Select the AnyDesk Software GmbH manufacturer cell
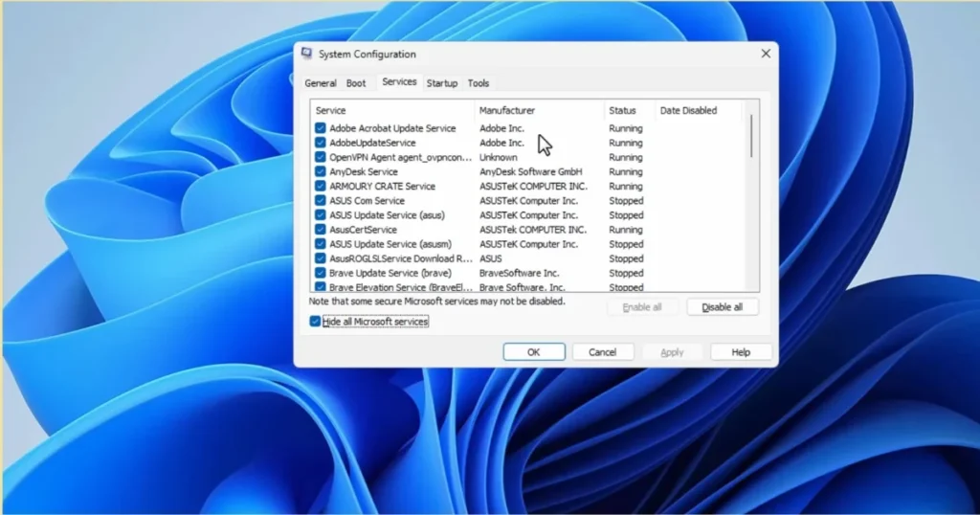Screen dimensions: 980x515 [x=530, y=171]
